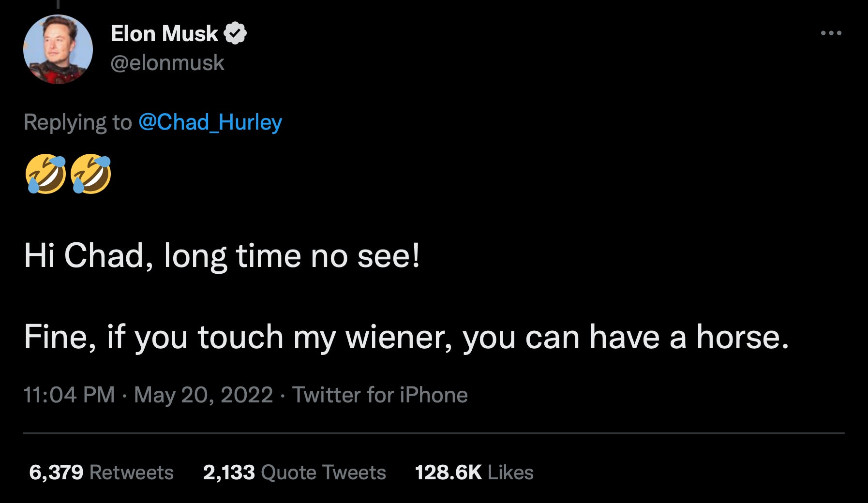
Task: Click the verified badge next to Elon Musk
Action: 236,33
